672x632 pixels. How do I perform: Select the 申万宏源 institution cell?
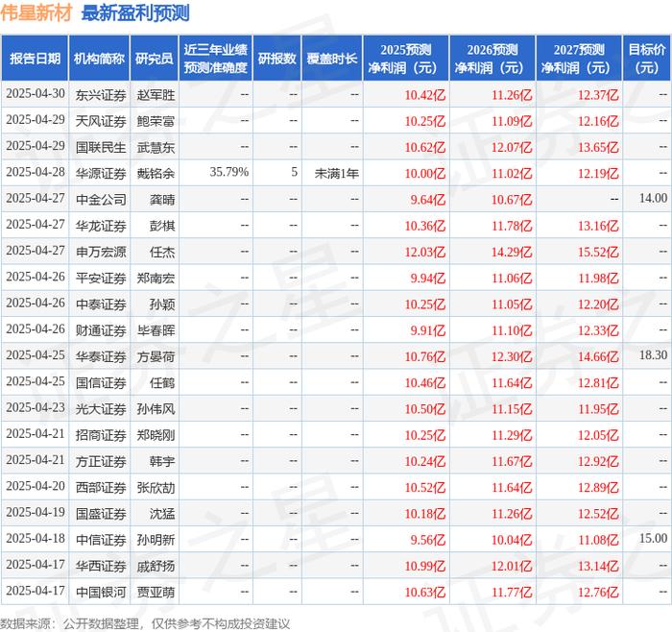click(101, 252)
